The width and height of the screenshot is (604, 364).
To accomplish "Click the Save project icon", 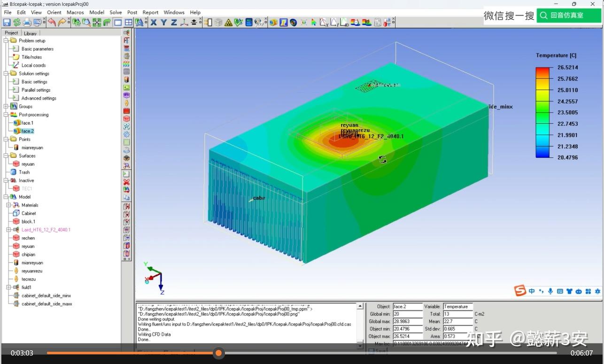I will 7,22.
